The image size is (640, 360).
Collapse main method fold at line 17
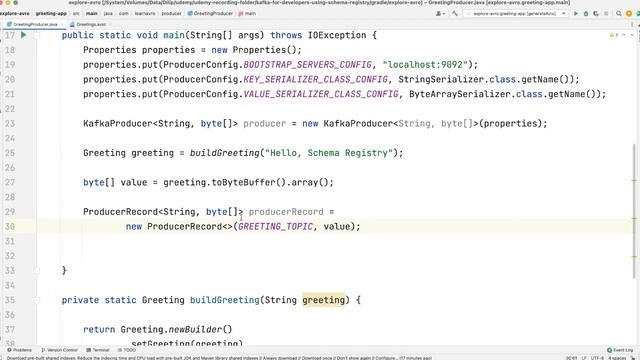pos(37,36)
